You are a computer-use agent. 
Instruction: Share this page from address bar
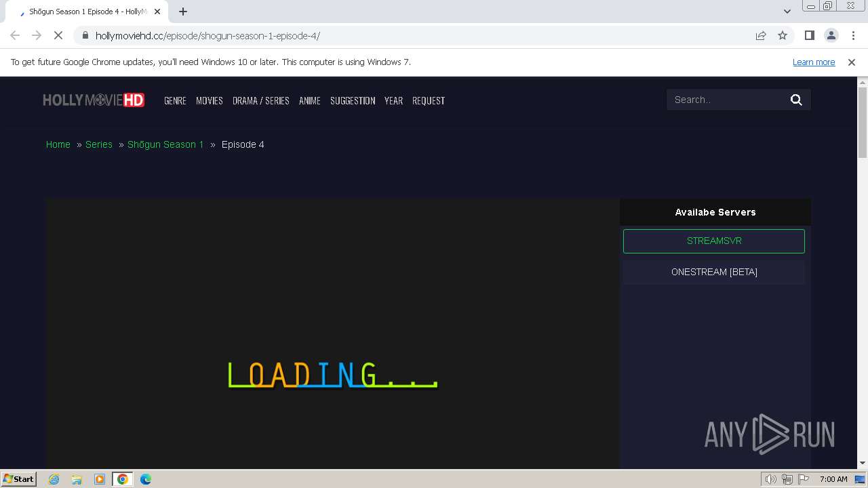click(x=761, y=35)
